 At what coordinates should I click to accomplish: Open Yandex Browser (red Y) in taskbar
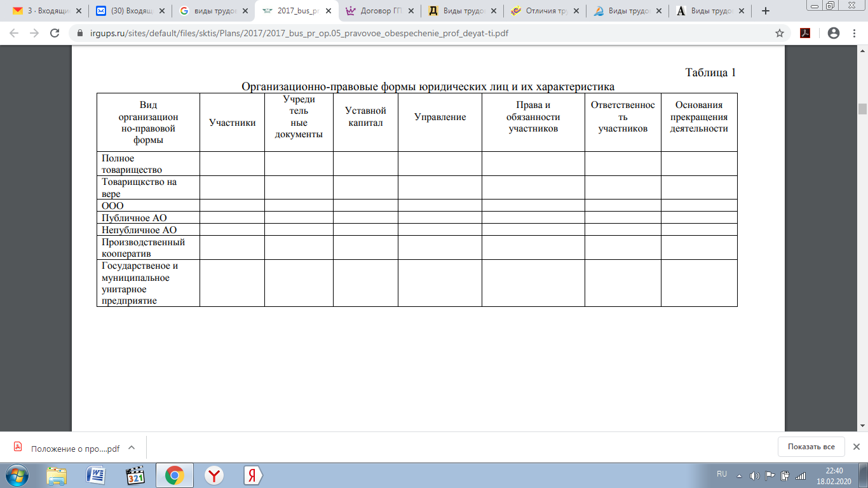tap(214, 475)
